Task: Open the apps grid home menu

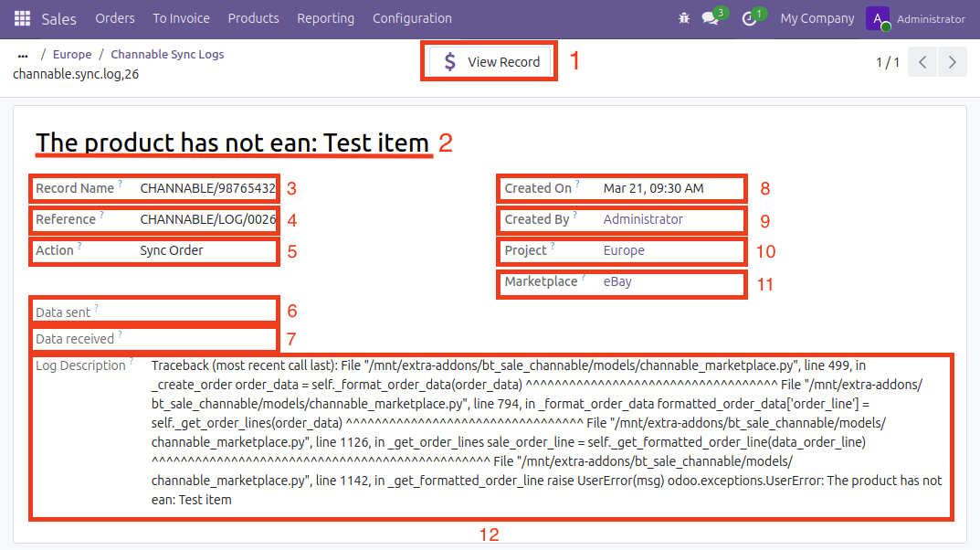Action: point(23,18)
